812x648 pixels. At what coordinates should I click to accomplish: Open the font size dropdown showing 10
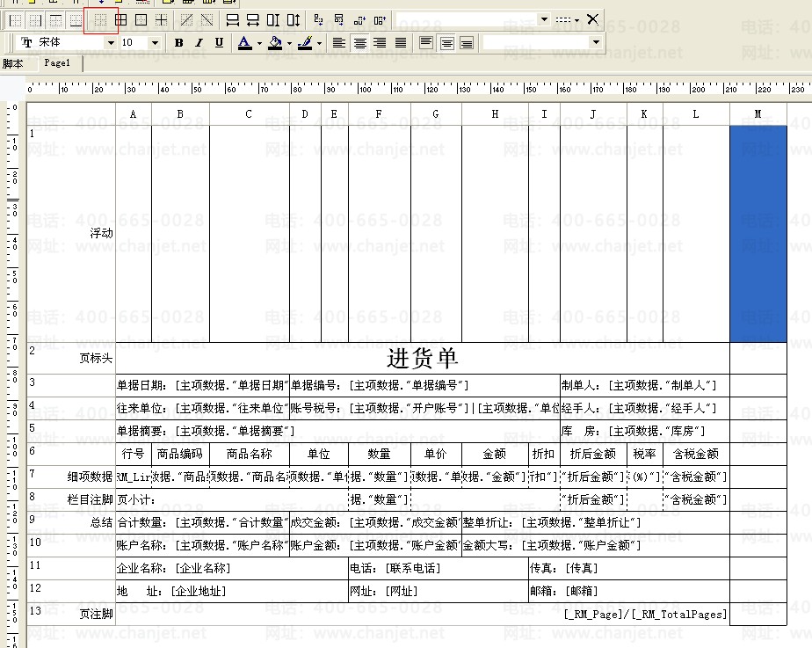156,42
